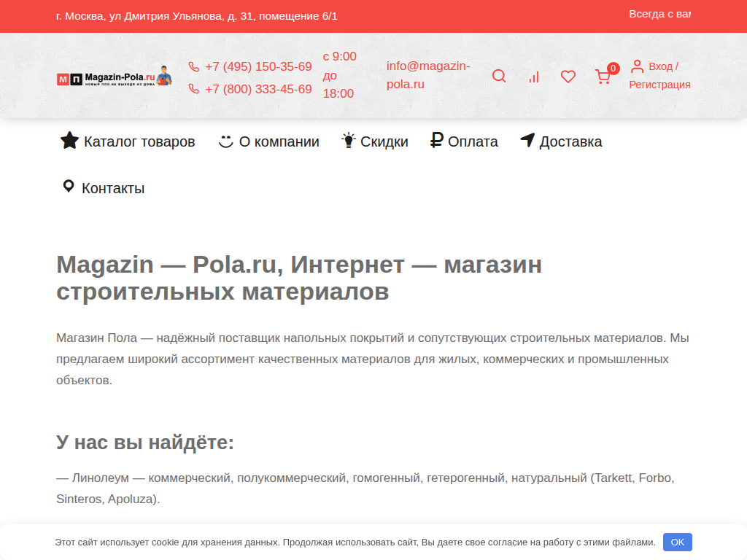Click the location pin icon beside Контакты
This screenshot has width=747, height=560.
click(x=68, y=187)
